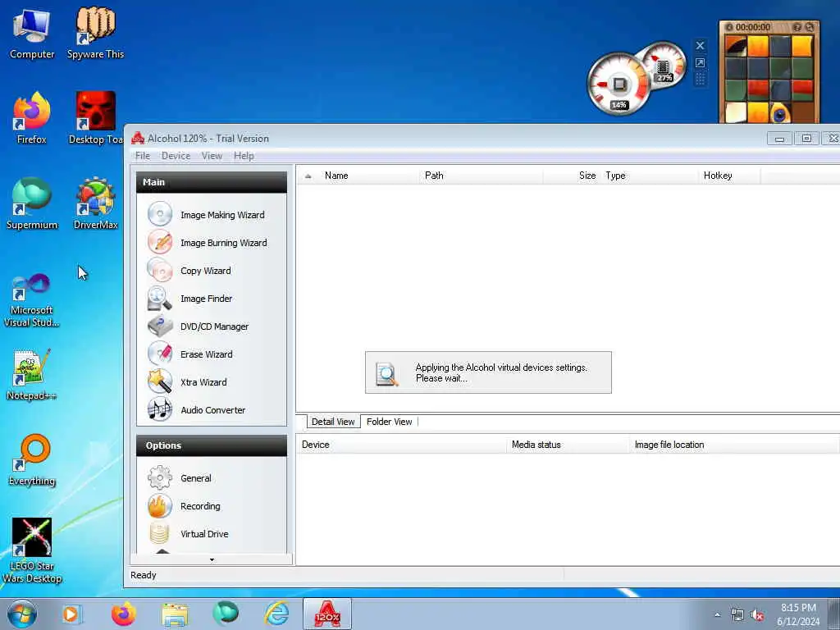The width and height of the screenshot is (840, 630).
Task: Open the Device menu
Action: pos(176,156)
